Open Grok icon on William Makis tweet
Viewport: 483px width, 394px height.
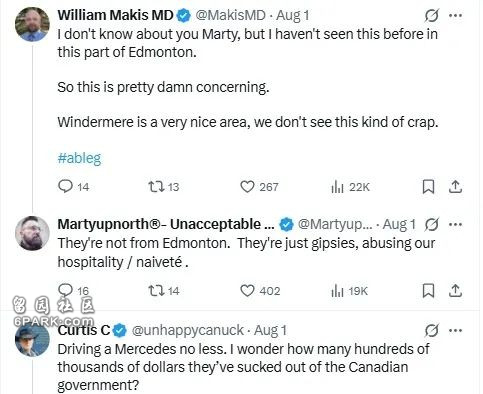[x=432, y=15]
